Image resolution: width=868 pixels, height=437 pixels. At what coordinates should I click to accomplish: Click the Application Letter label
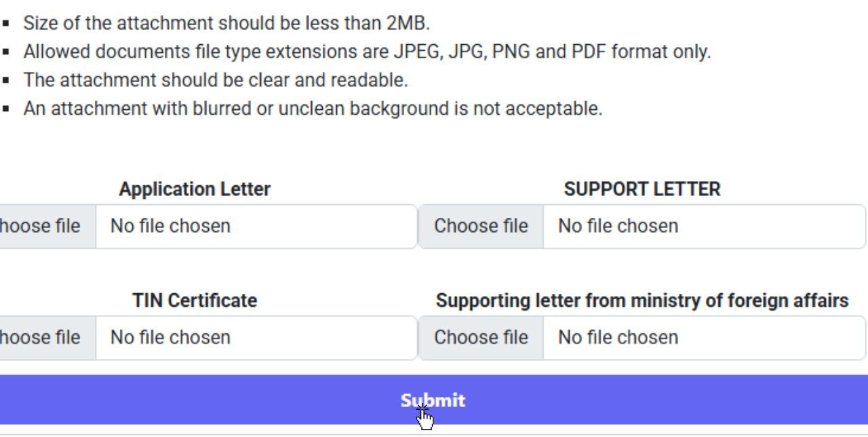point(195,189)
